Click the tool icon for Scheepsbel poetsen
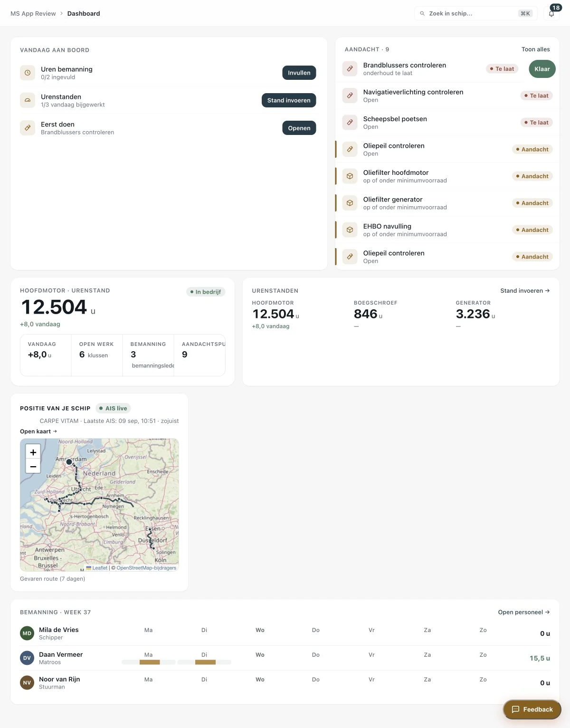570x728 pixels. click(350, 123)
